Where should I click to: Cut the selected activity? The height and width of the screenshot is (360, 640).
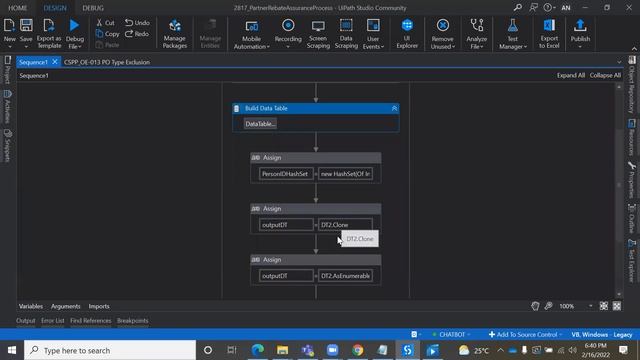click(105, 22)
